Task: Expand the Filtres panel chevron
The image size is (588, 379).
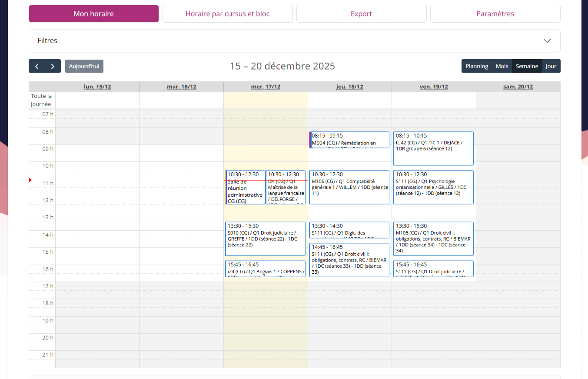Action: [x=547, y=41]
